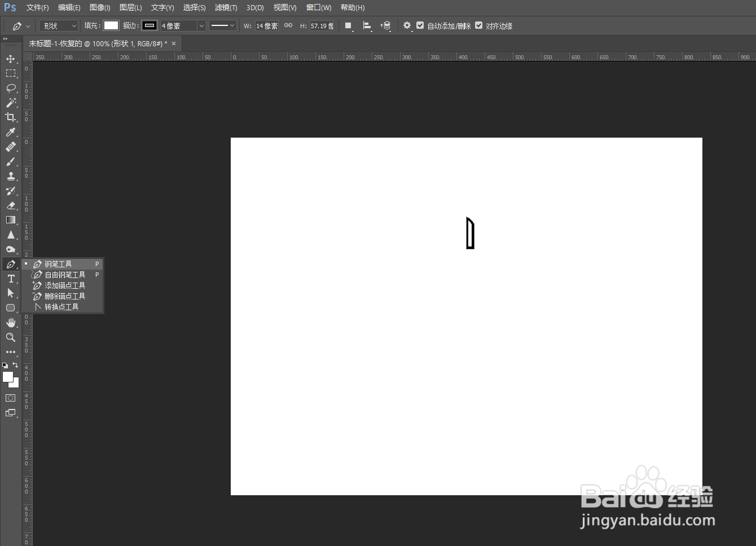Image resolution: width=756 pixels, height=546 pixels.
Task: Select the Brush tool
Action: [11, 161]
